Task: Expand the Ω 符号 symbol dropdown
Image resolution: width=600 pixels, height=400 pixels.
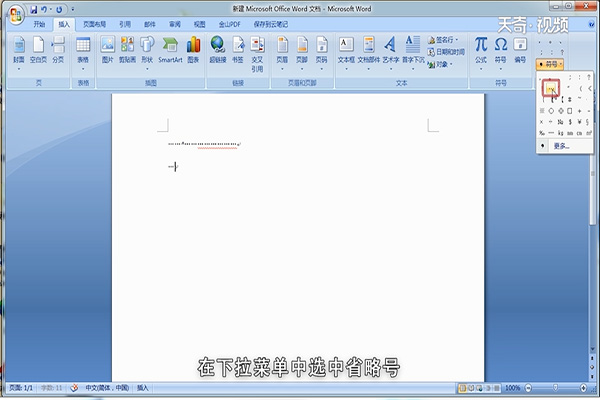Action: 501,49
